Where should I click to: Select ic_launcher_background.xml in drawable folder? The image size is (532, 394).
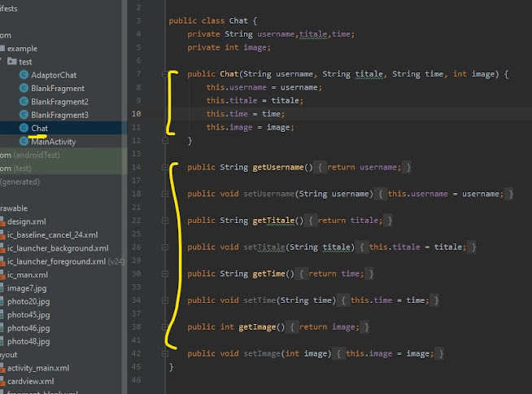tap(58, 248)
